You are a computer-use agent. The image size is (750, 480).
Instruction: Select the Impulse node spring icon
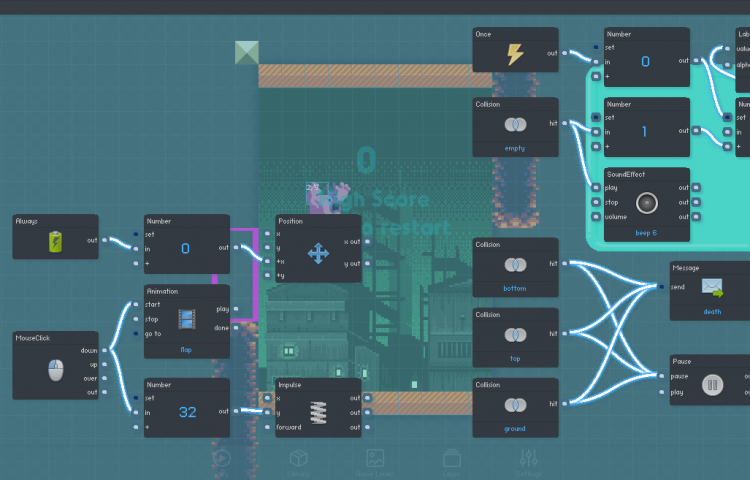pos(318,412)
